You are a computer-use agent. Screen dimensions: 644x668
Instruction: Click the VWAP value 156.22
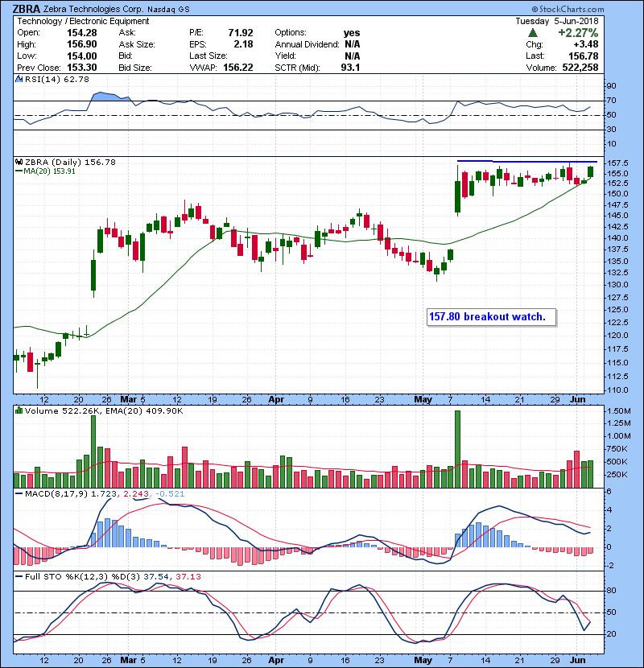pyautogui.click(x=237, y=68)
